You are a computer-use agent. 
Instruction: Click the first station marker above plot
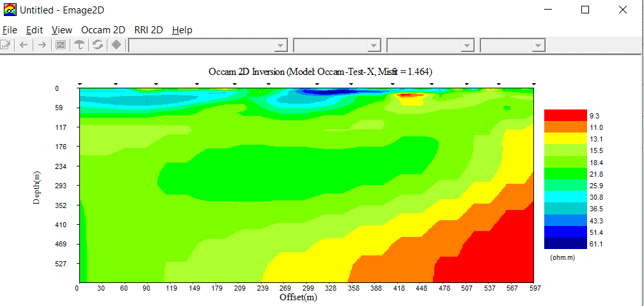[80, 84]
